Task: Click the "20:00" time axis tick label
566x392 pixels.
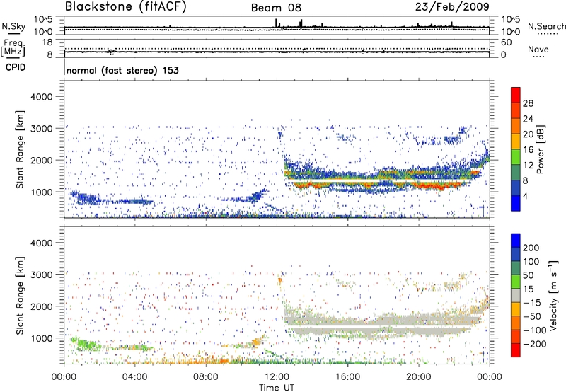Action: [418, 377]
